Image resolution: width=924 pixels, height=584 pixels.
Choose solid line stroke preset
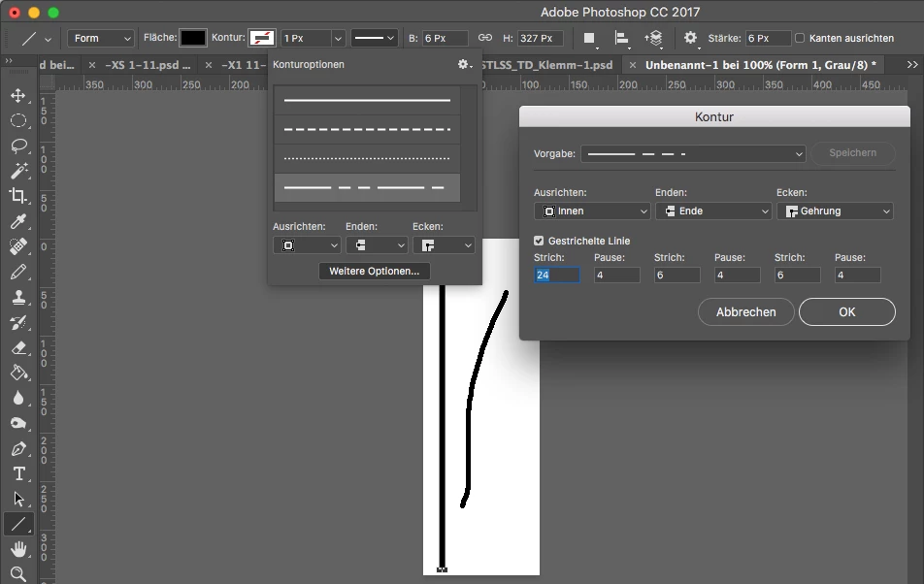[x=367, y=100]
